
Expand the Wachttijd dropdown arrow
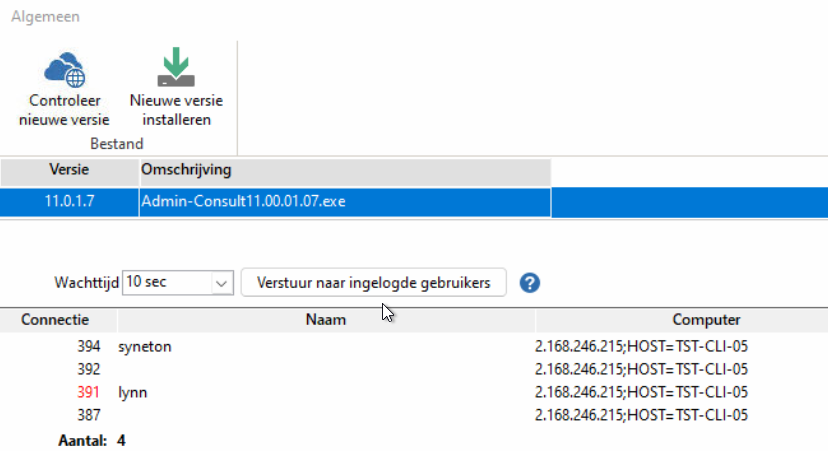222,283
